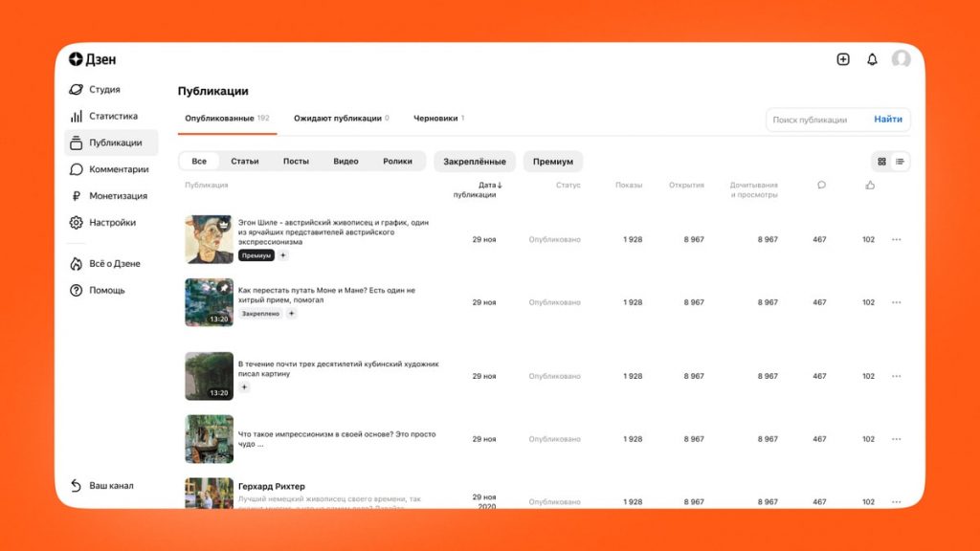
Task: Switch to list view layout icon
Action: (x=900, y=162)
